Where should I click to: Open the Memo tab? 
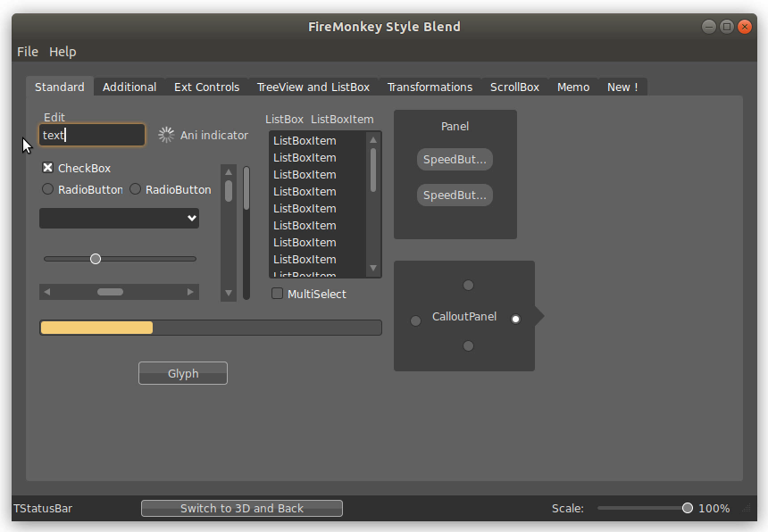(573, 87)
